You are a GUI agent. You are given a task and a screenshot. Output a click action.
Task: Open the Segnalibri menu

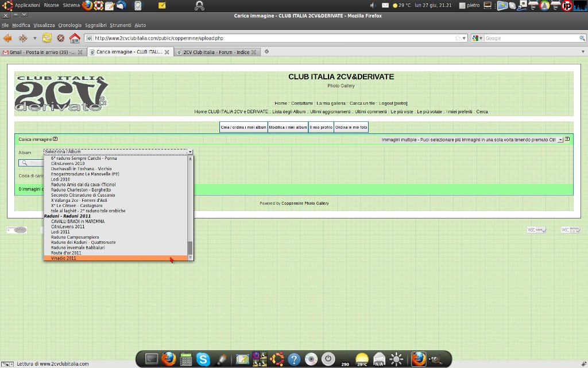[x=96, y=25]
